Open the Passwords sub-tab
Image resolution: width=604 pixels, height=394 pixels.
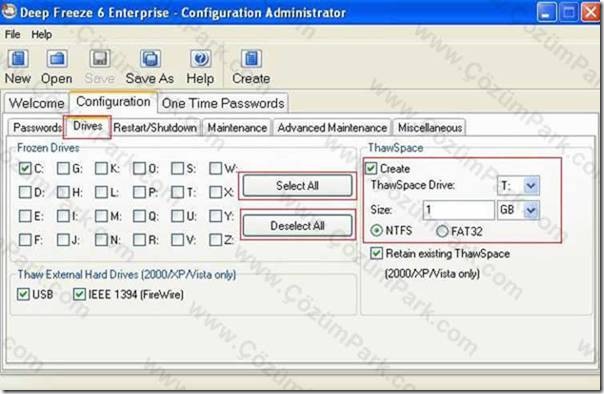tap(36, 127)
